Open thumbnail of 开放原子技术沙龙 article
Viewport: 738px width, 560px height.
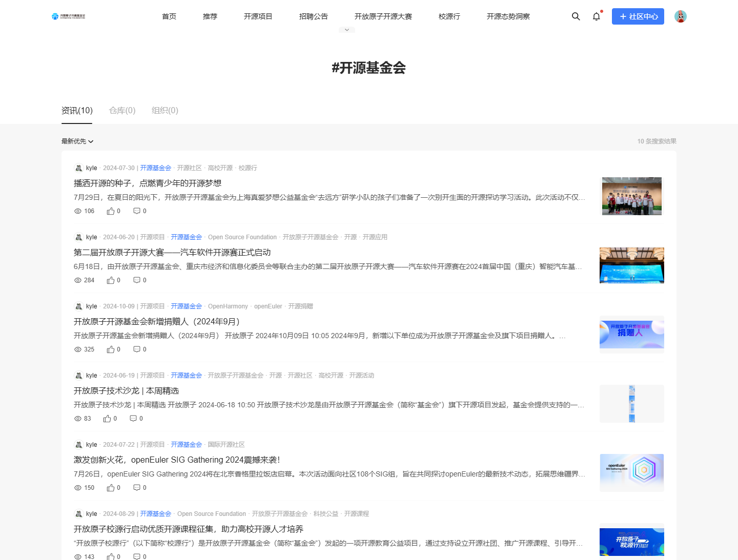[632, 404]
